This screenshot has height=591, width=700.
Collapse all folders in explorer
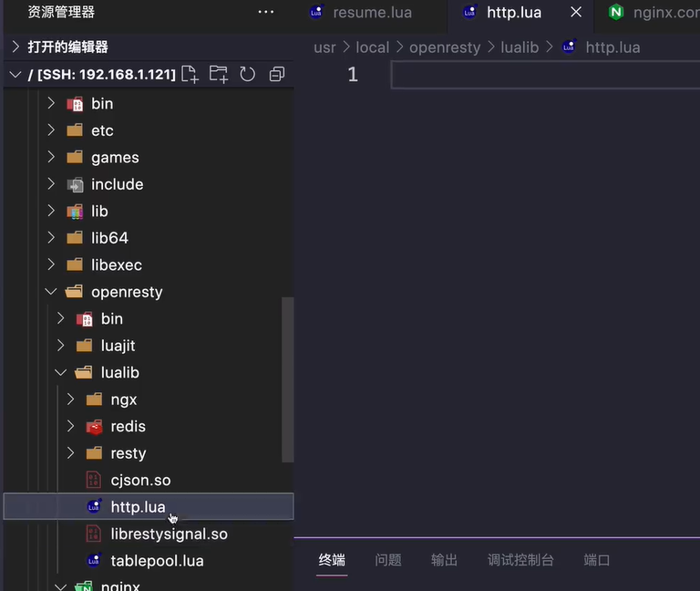[x=277, y=74]
